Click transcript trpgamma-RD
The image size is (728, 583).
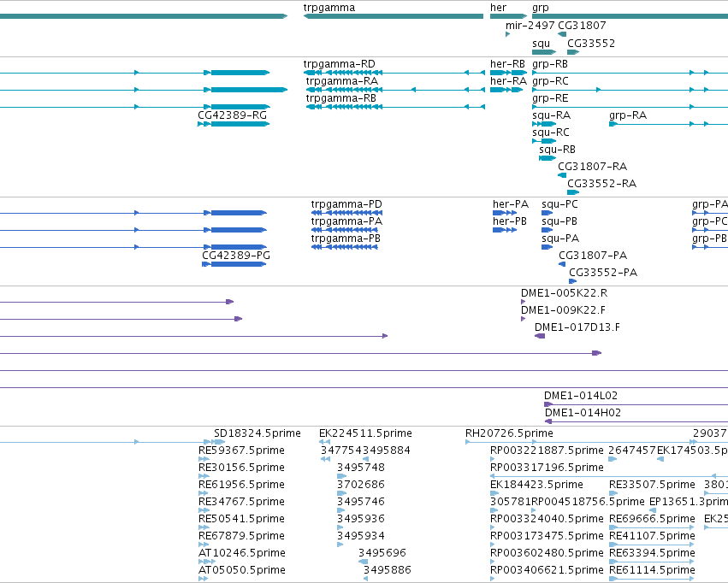(340, 64)
